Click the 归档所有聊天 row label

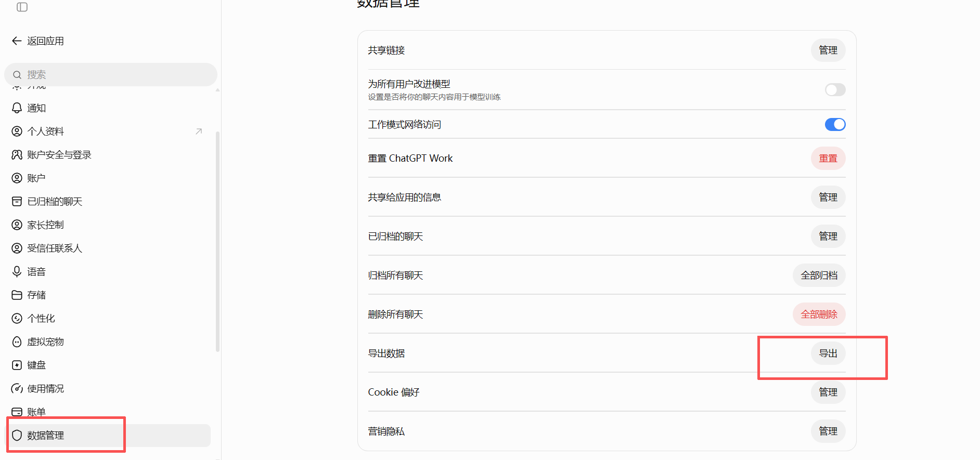click(395, 275)
